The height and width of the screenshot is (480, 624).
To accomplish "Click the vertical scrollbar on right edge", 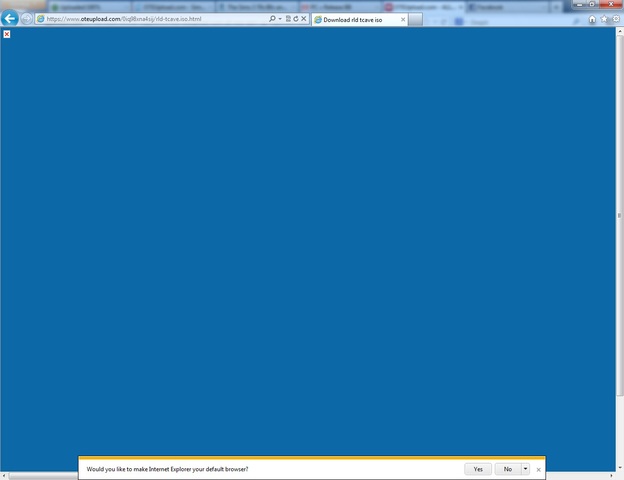I will click(620, 215).
